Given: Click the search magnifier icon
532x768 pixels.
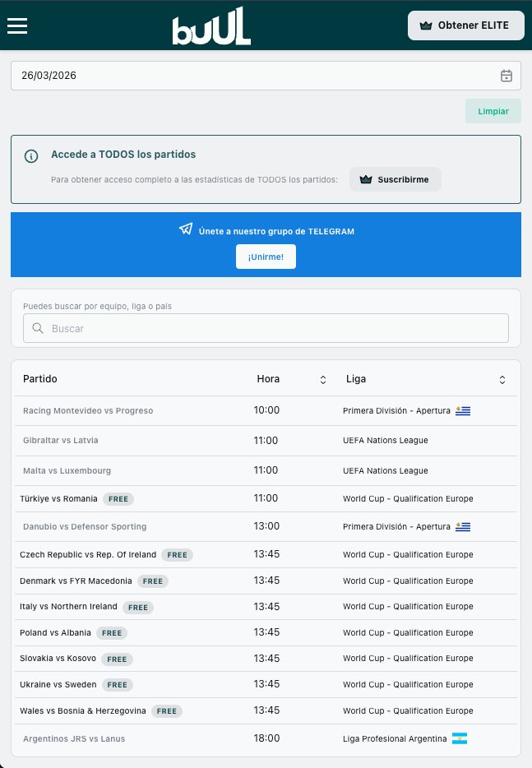Looking at the screenshot, I should 38,328.
